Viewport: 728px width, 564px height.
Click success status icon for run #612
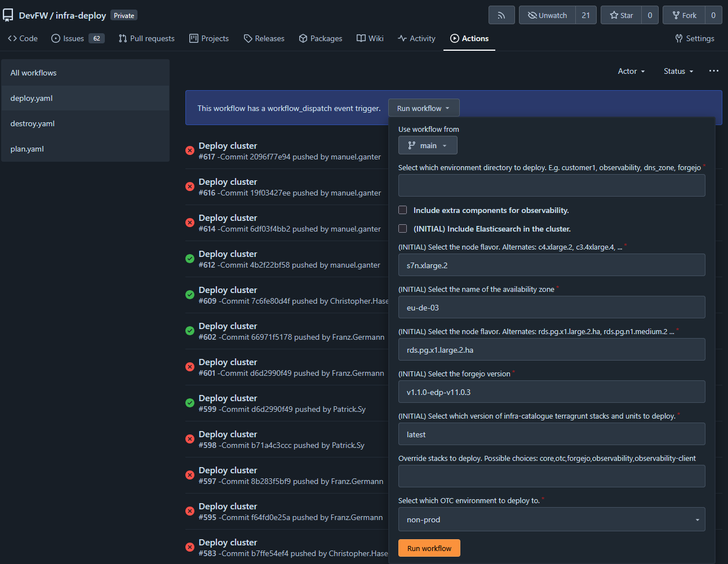point(190,259)
